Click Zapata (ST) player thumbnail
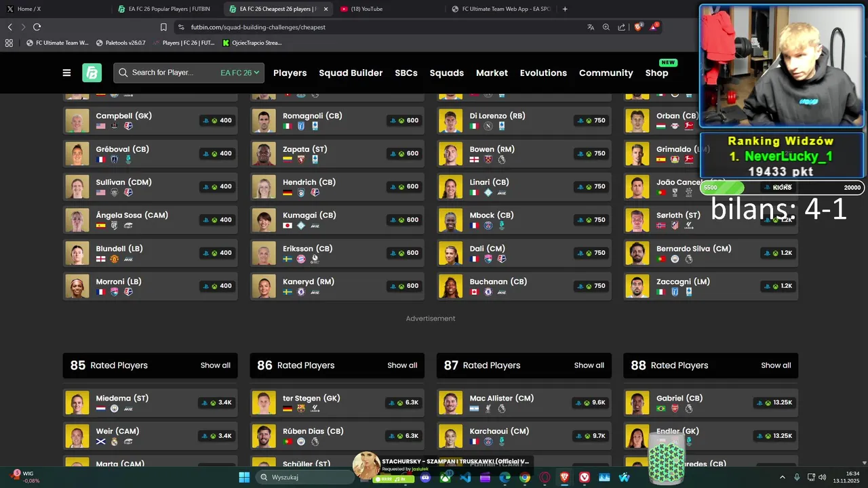The width and height of the screenshot is (868, 488). [x=264, y=154]
